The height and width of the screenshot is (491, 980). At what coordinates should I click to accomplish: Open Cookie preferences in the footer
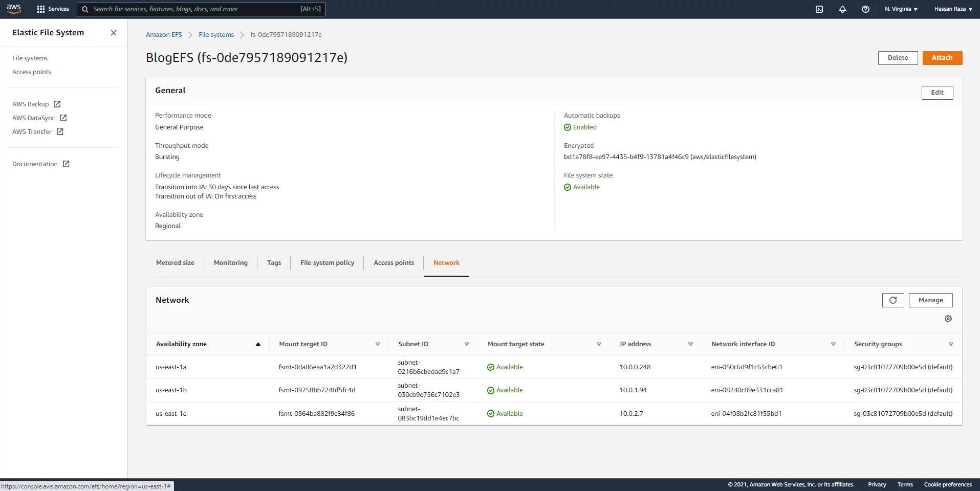pos(948,484)
